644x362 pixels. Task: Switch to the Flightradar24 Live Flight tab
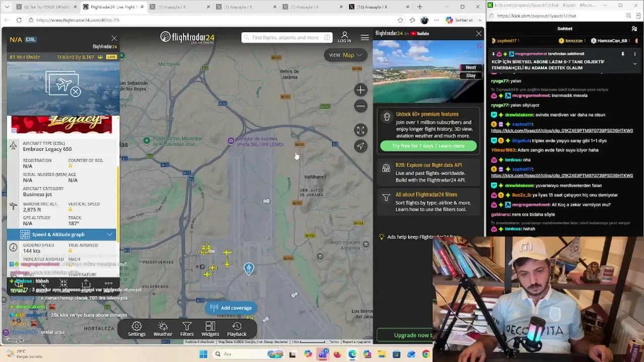pos(113,7)
